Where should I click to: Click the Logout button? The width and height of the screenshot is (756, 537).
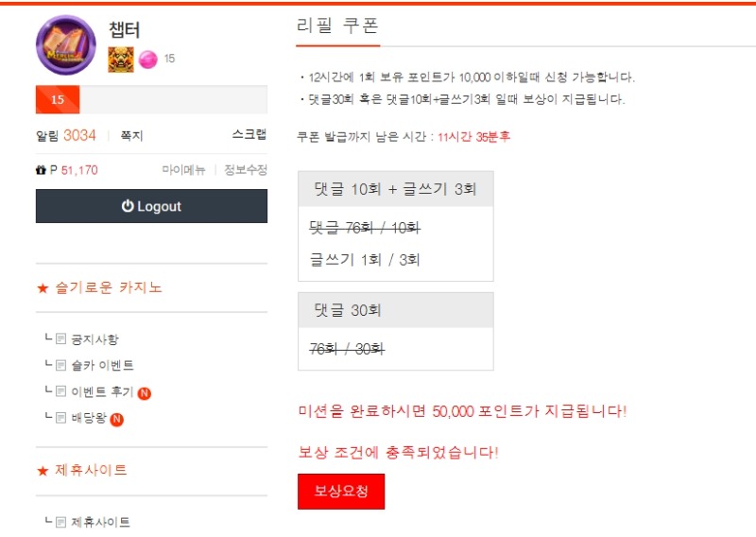tap(151, 206)
